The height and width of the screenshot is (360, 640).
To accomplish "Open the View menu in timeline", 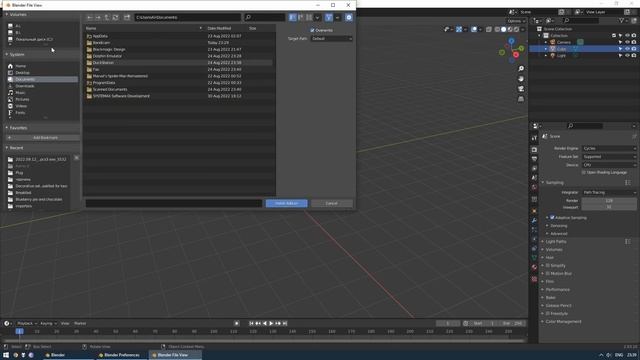I will pyautogui.click(x=65, y=323).
